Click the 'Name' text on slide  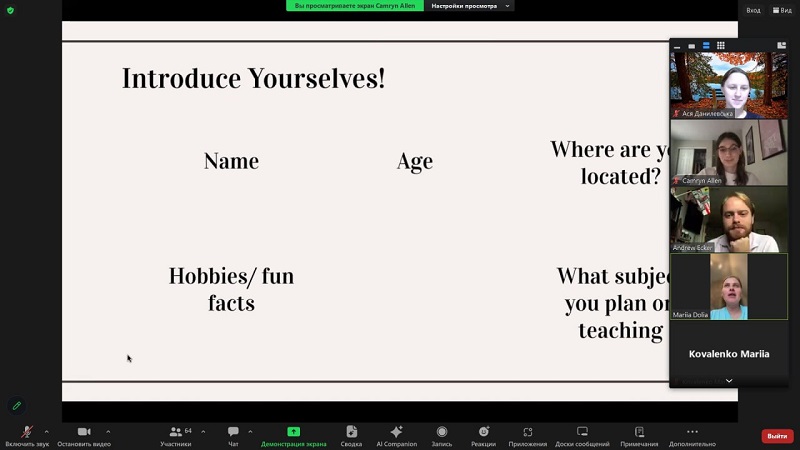coord(231,161)
